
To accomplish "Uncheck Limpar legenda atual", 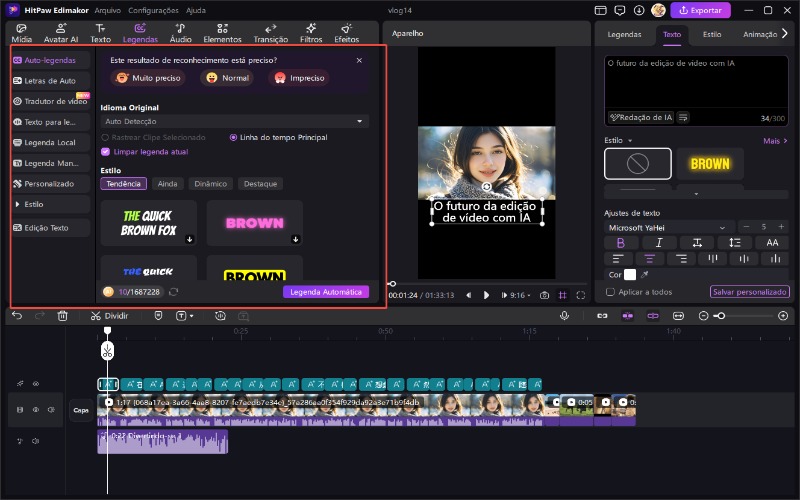I will pyautogui.click(x=105, y=152).
